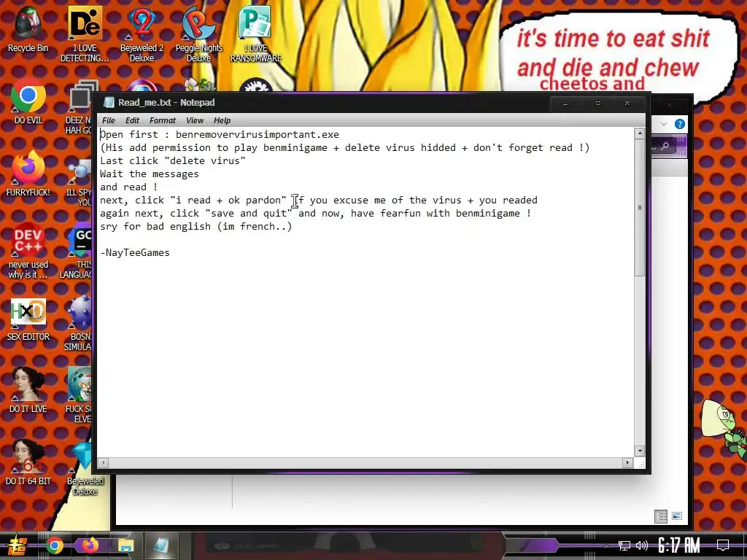Click Notepad horizontal scrollbar left arrow
Viewport: 747px width, 560px height.
(x=104, y=462)
